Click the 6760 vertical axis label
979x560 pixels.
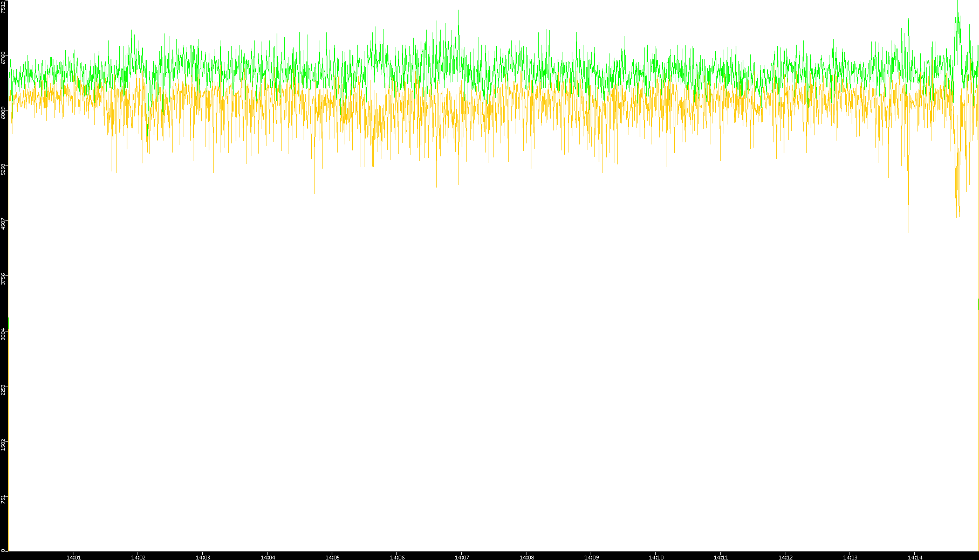pos(3,58)
